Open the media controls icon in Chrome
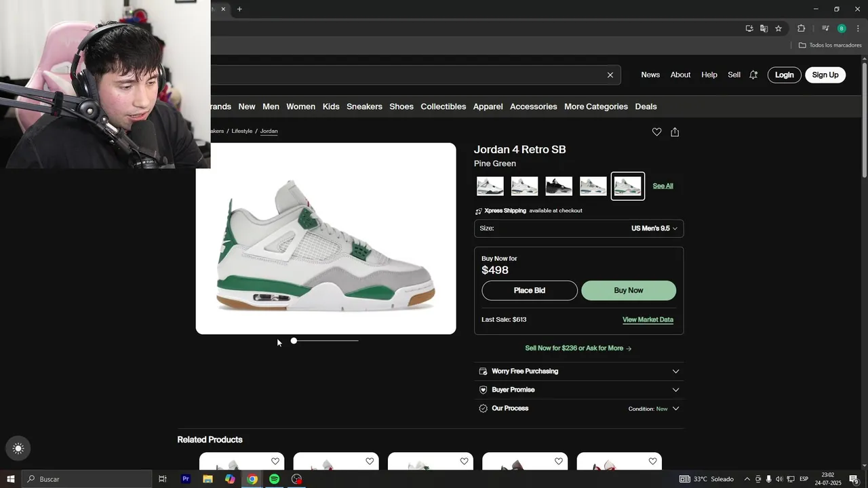This screenshot has width=868, height=488. [x=825, y=28]
